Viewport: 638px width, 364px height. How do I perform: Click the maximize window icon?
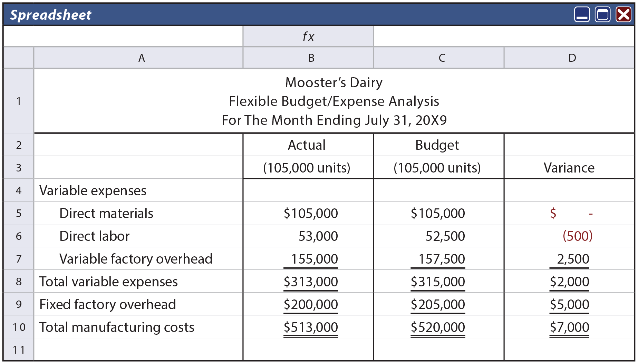(x=602, y=15)
